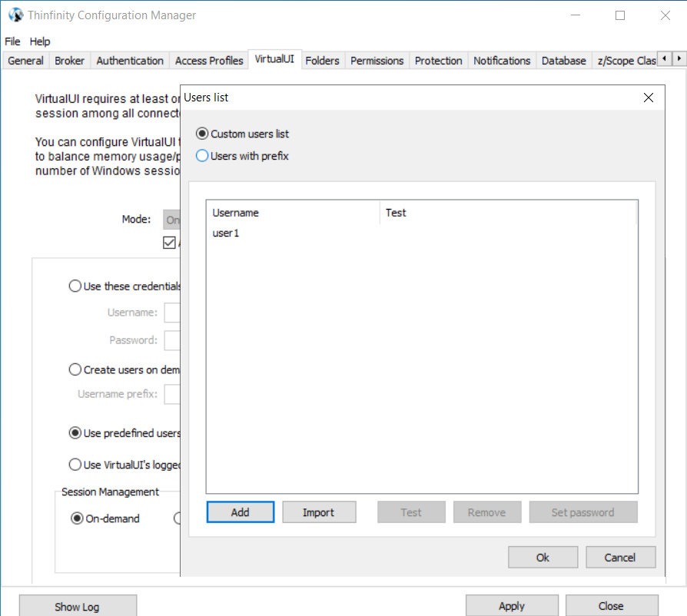Close the Users list dialog with X
The width and height of the screenshot is (687, 616).
(x=649, y=98)
